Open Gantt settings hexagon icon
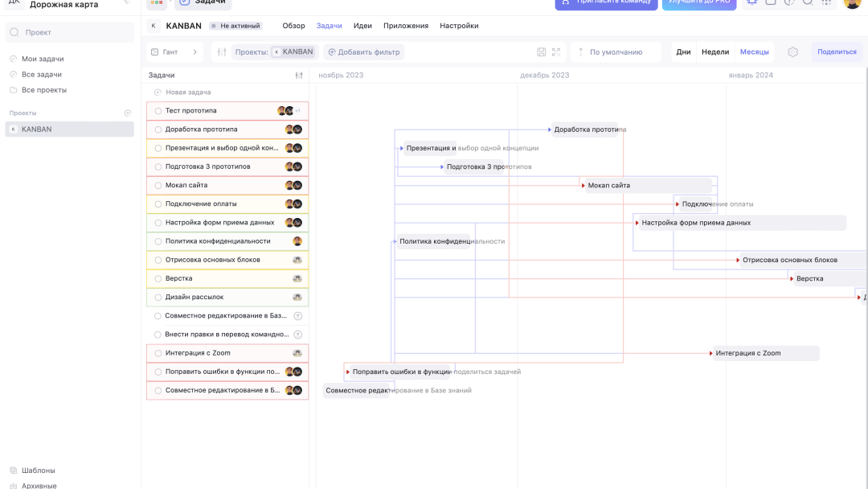The width and height of the screenshot is (868, 489). [x=793, y=52]
